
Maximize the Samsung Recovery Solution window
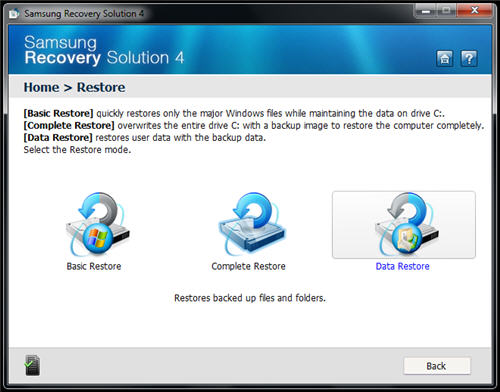[447, 11]
